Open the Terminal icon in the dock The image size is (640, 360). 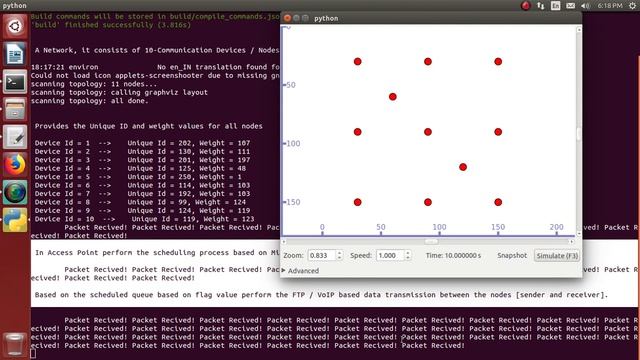15,82
